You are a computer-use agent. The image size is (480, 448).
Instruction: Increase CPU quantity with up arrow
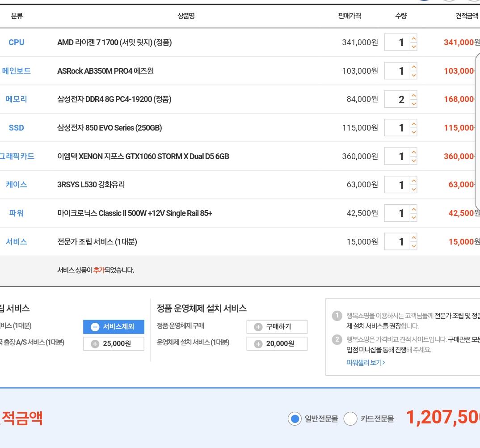[x=413, y=38]
